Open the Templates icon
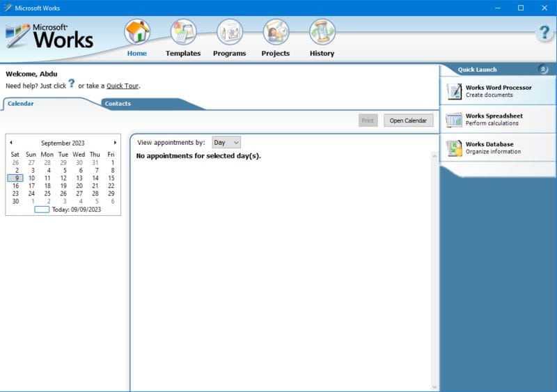This screenshot has height=392, width=557. point(183,33)
